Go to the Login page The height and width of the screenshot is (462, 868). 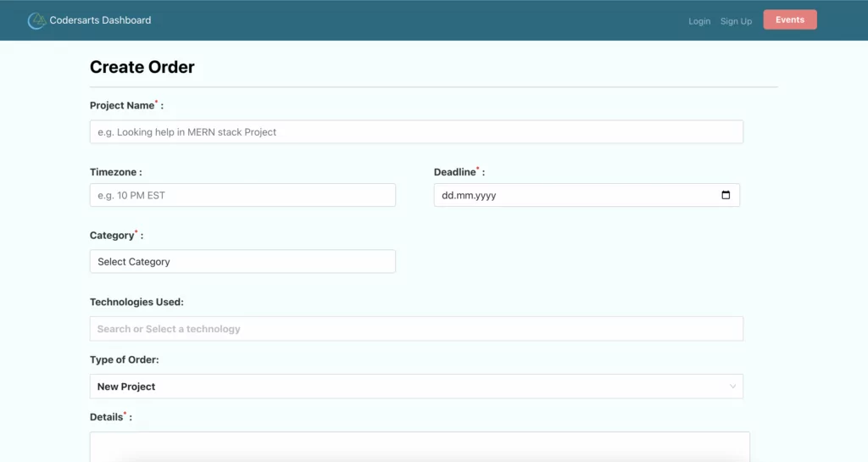(699, 21)
